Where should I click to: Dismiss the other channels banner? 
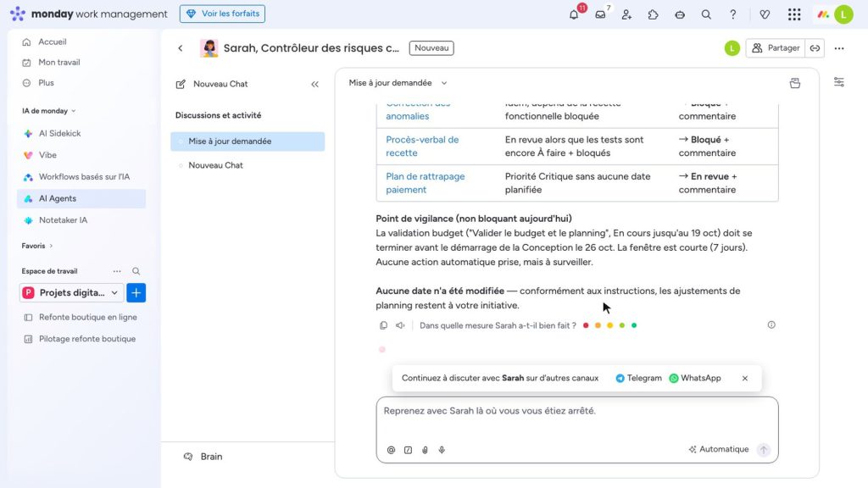pos(745,379)
